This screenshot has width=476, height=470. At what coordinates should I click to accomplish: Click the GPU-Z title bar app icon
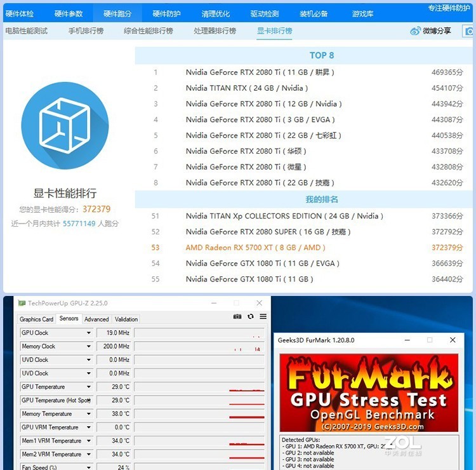tap(22, 303)
